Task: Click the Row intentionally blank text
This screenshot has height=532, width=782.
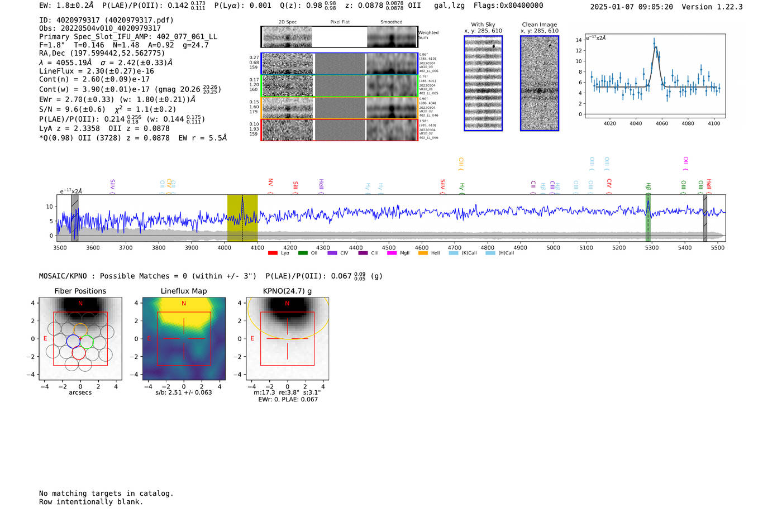Action: tap(91, 502)
